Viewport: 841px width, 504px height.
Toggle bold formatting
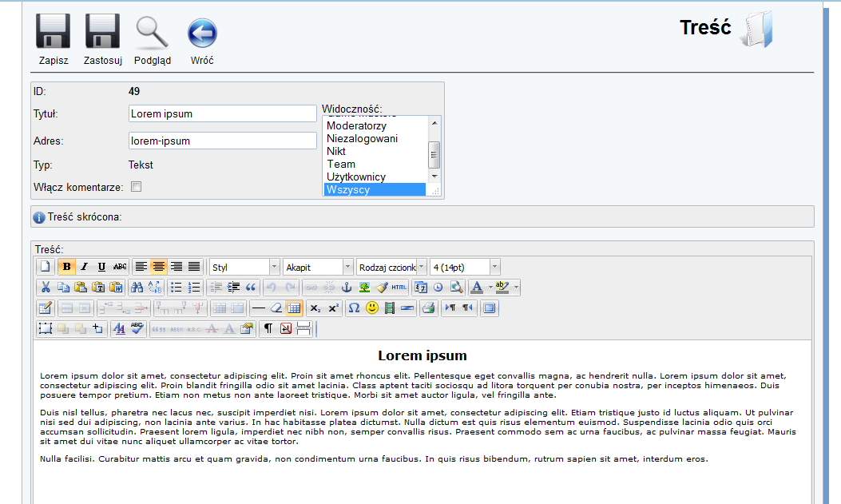[x=66, y=267]
